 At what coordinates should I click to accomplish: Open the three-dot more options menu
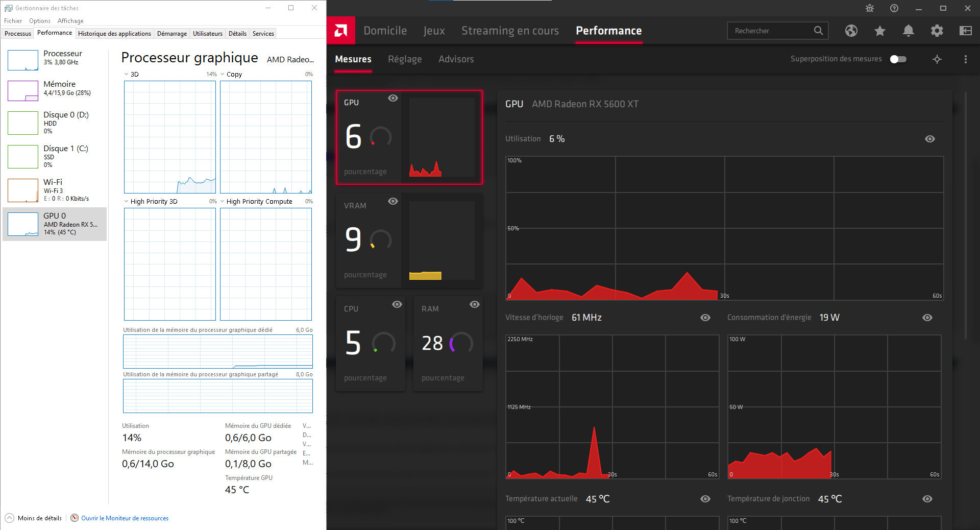click(x=966, y=59)
